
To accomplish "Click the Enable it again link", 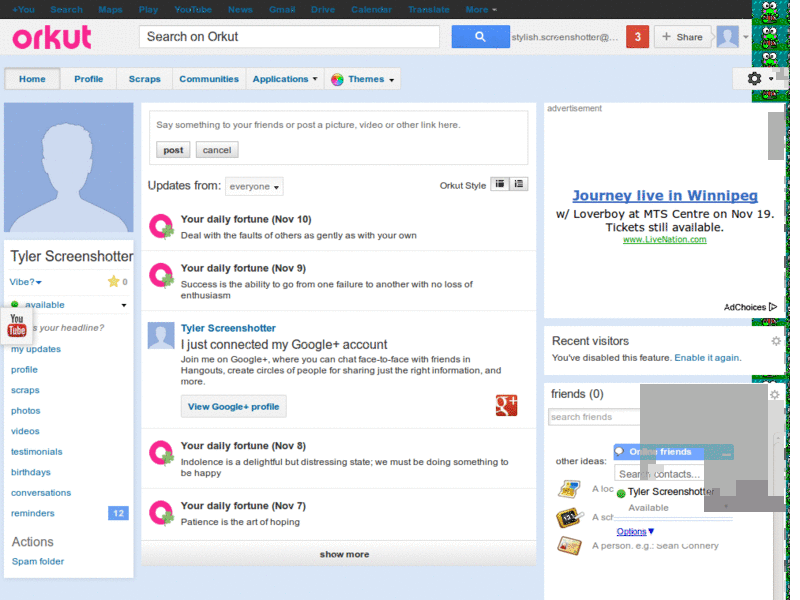I will pos(707,358).
